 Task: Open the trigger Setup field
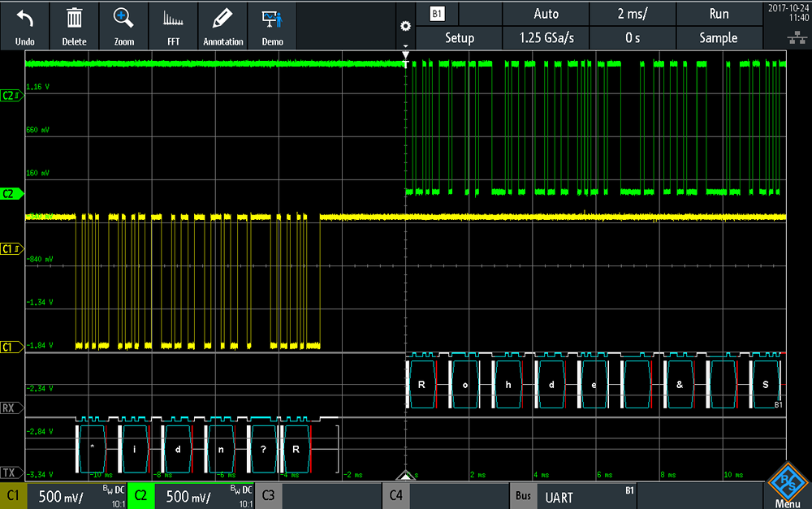tap(460, 38)
